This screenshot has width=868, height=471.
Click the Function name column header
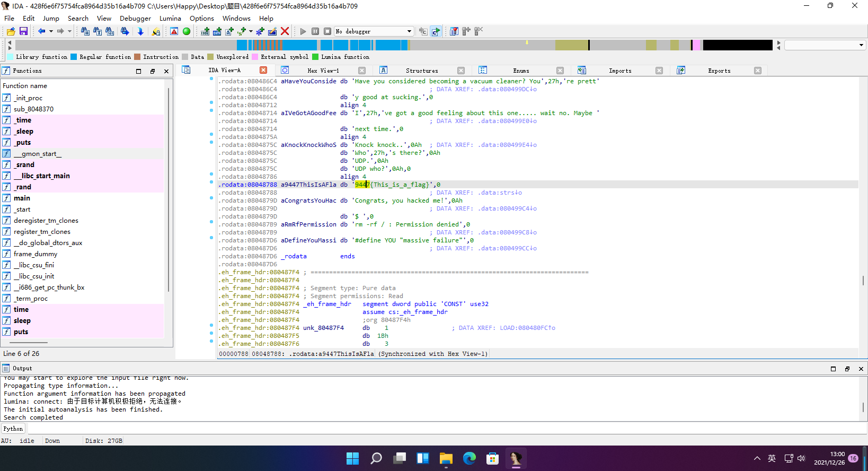pyautogui.click(x=25, y=85)
